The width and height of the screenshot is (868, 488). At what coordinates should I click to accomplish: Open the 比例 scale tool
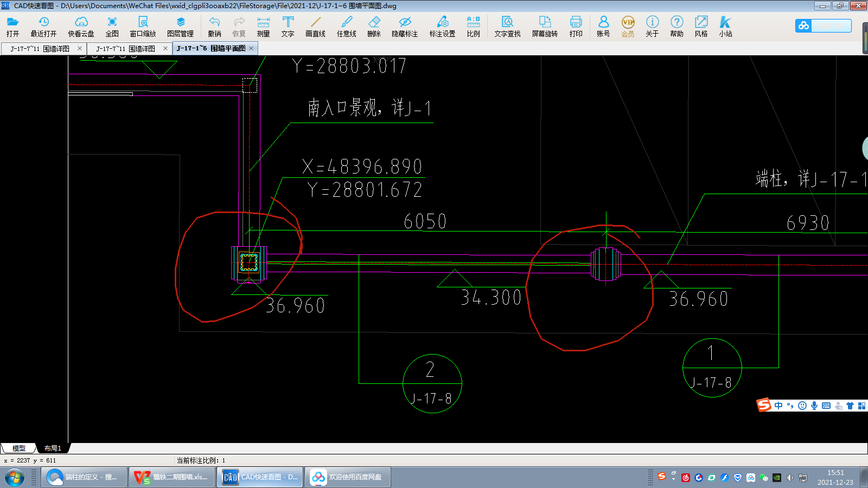pyautogui.click(x=473, y=27)
